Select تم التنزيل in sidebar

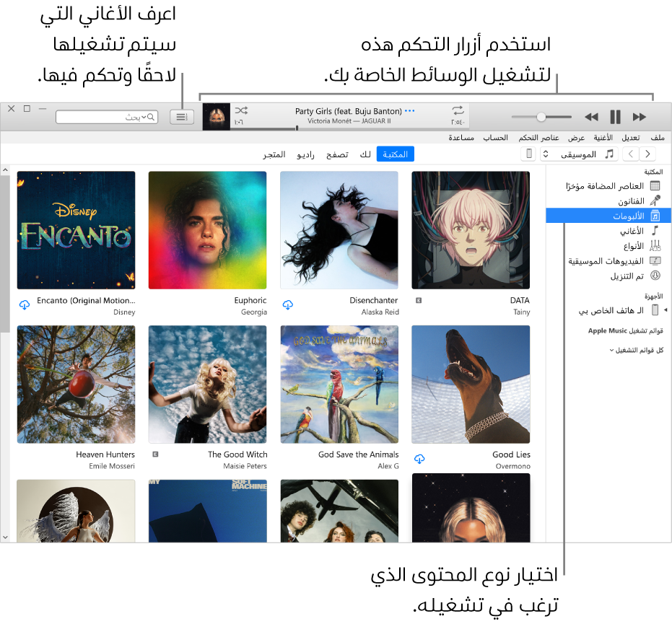click(608, 276)
